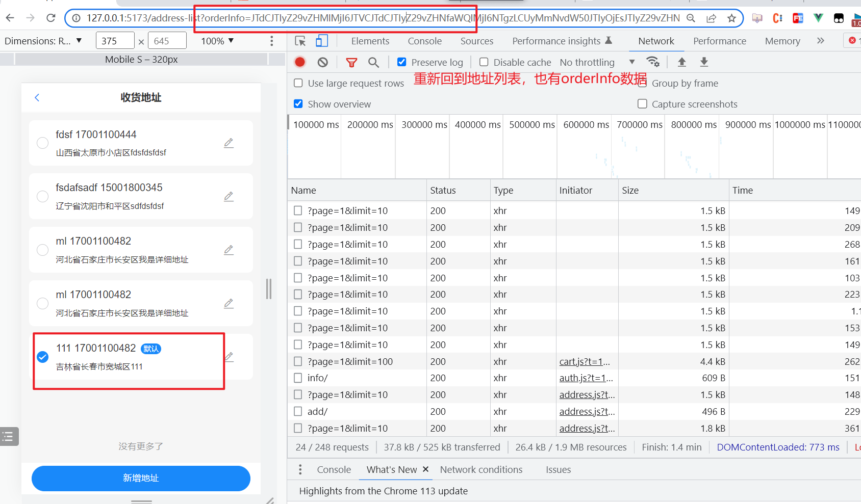The image size is (861, 504).
Task: Enable Use large request rows
Action: 298,83
